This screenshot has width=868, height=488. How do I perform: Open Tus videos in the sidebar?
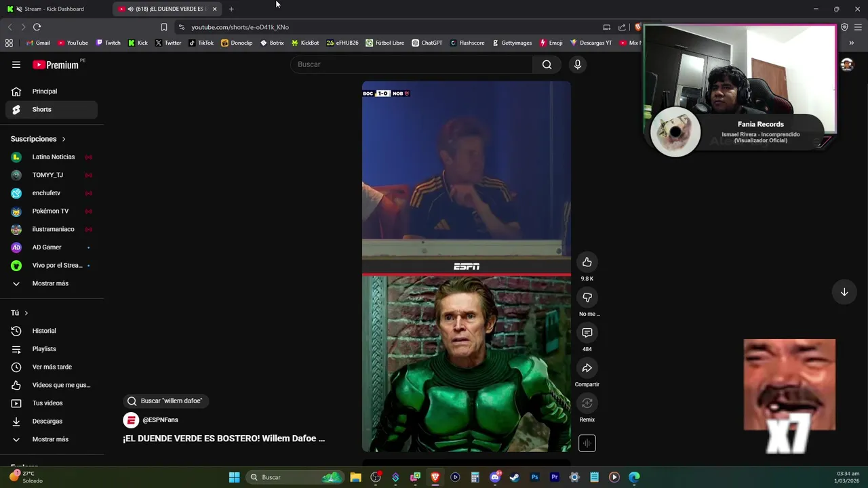[x=52, y=403]
